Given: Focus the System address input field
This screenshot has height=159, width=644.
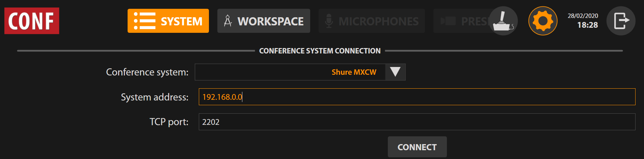Looking at the screenshot, I should click(x=417, y=97).
